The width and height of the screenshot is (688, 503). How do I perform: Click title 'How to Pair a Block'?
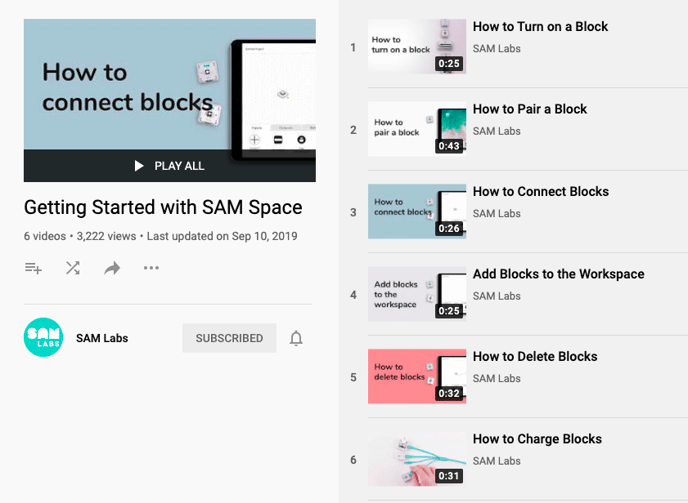tap(530, 109)
